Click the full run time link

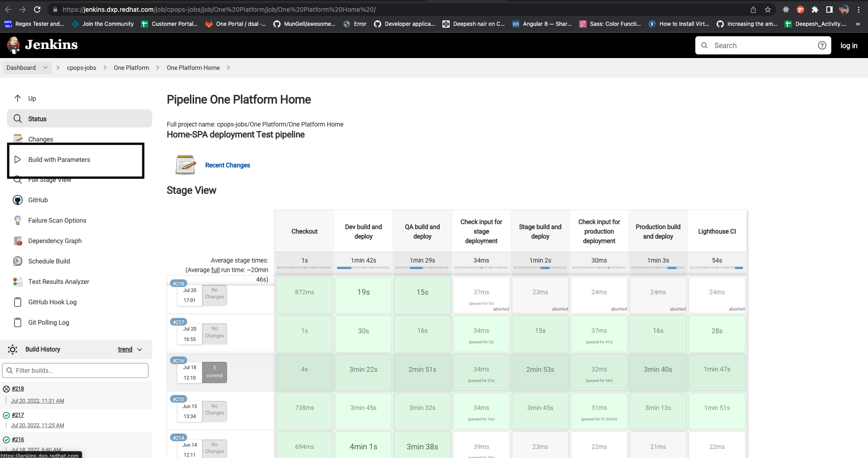coord(215,270)
